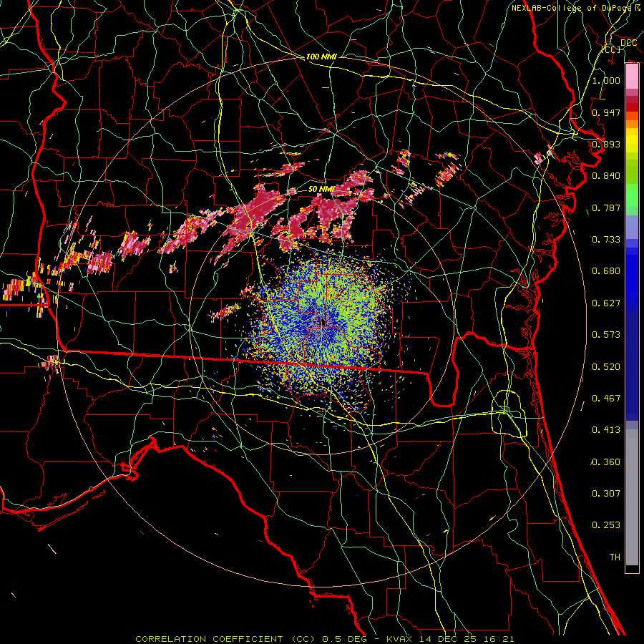Click the KVAX radar station identifier
The height and width of the screenshot is (644, 644).
pyautogui.click(x=398, y=639)
